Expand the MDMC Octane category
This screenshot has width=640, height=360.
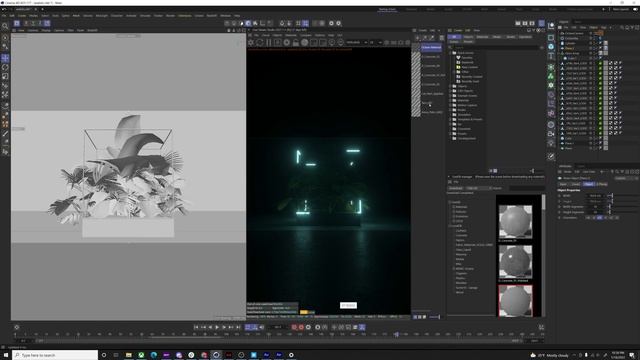[453, 269]
